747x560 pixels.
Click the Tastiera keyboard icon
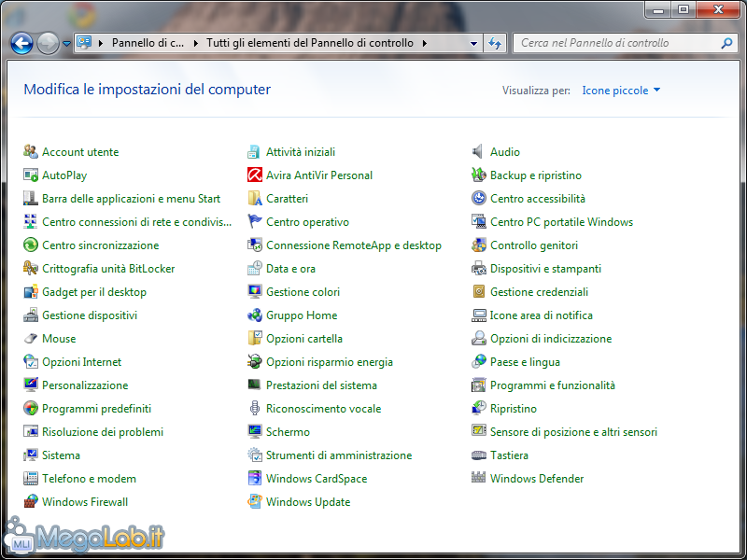[478, 455]
